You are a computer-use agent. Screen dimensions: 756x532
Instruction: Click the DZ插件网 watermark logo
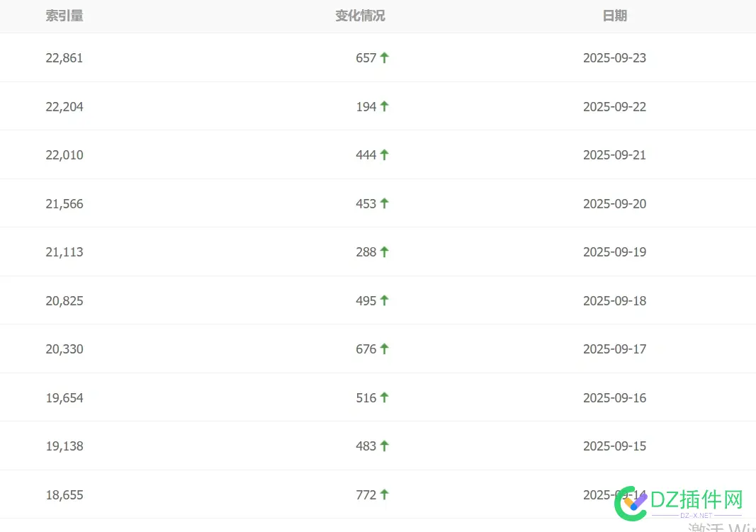click(x=679, y=503)
